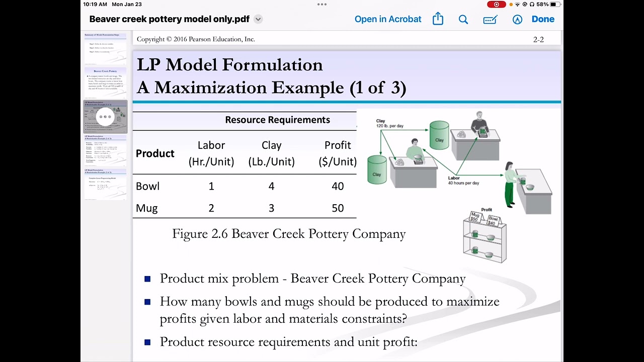Tap the battery icon in status bar

tap(555, 4)
